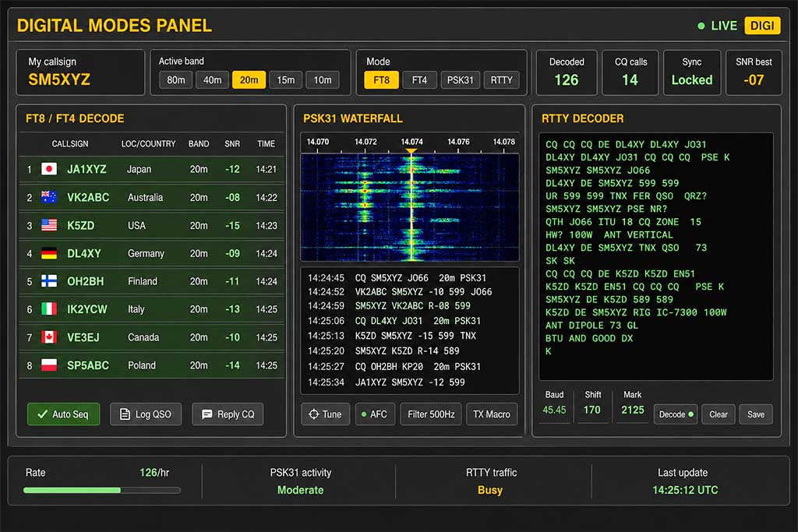Click PSK31 log line 14:24:45 CQ SM5XYZ
Screen dimensions: 798x532
pyautogui.click(x=397, y=278)
